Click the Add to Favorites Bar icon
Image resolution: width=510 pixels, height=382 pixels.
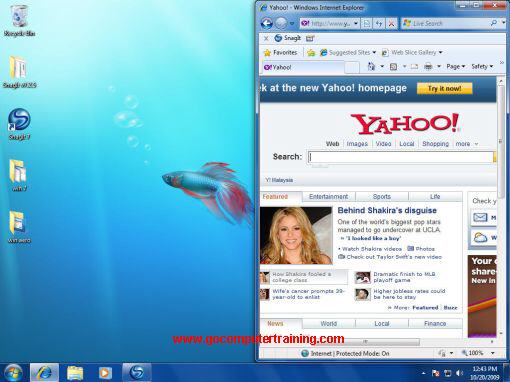311,53
